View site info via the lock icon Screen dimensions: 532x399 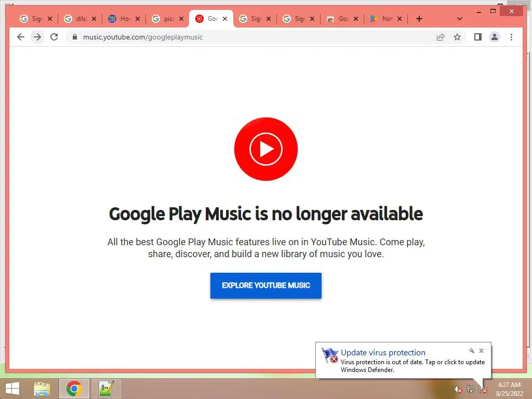(75, 37)
